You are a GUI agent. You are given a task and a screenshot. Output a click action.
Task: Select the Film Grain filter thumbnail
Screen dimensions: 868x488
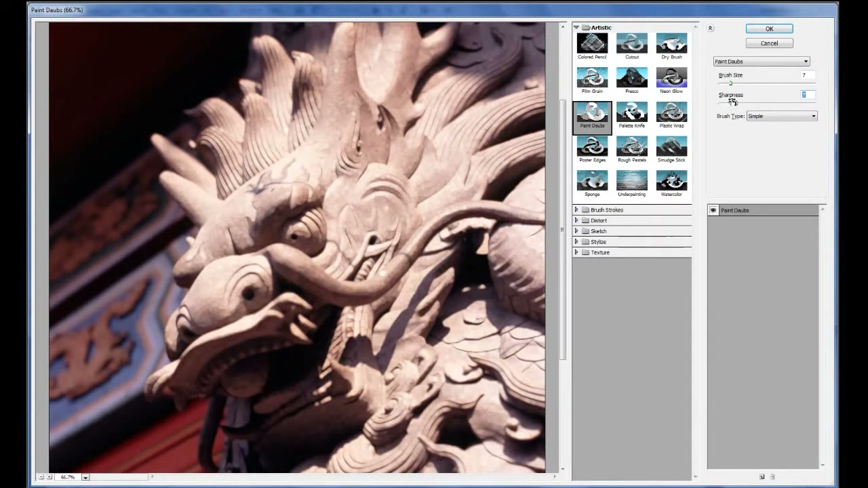pyautogui.click(x=592, y=80)
